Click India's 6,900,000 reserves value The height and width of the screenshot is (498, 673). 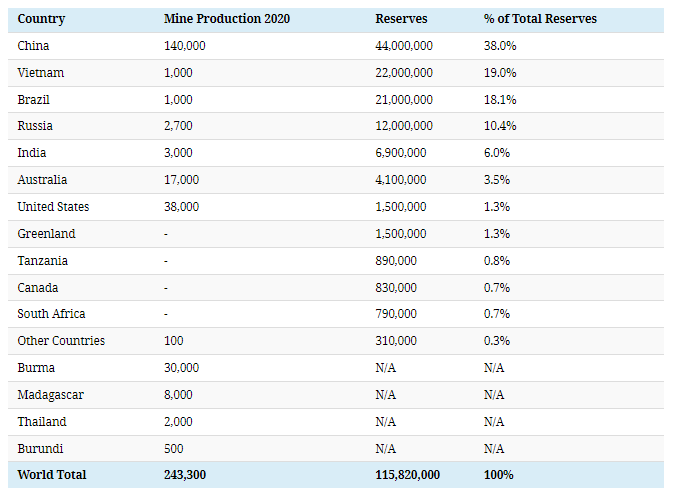click(x=400, y=153)
